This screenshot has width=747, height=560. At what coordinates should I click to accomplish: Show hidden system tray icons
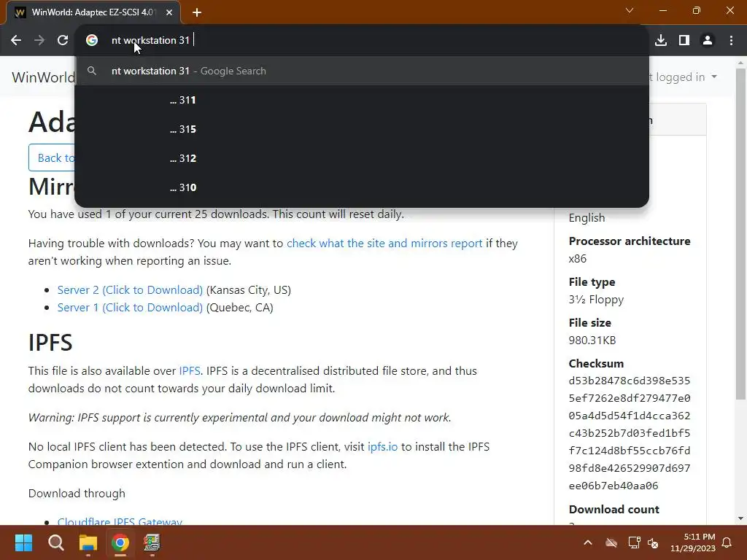click(x=588, y=542)
